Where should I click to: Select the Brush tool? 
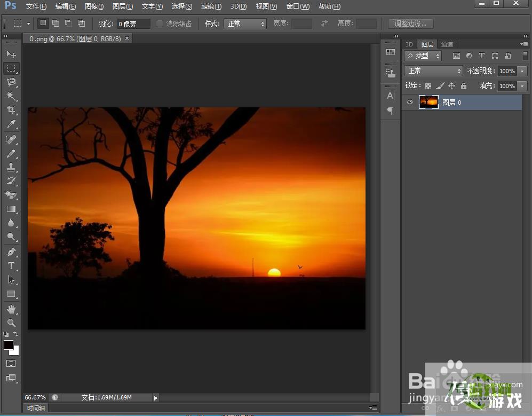[x=11, y=153]
